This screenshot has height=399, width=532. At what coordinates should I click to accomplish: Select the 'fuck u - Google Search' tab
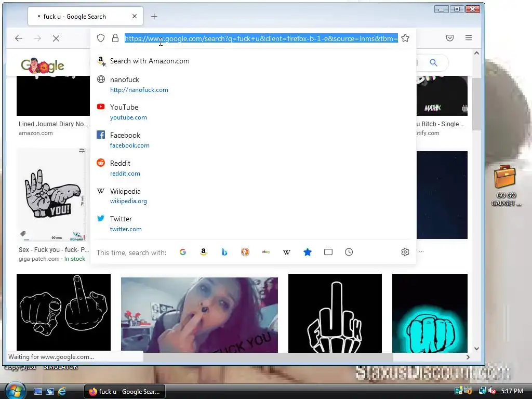click(86, 16)
